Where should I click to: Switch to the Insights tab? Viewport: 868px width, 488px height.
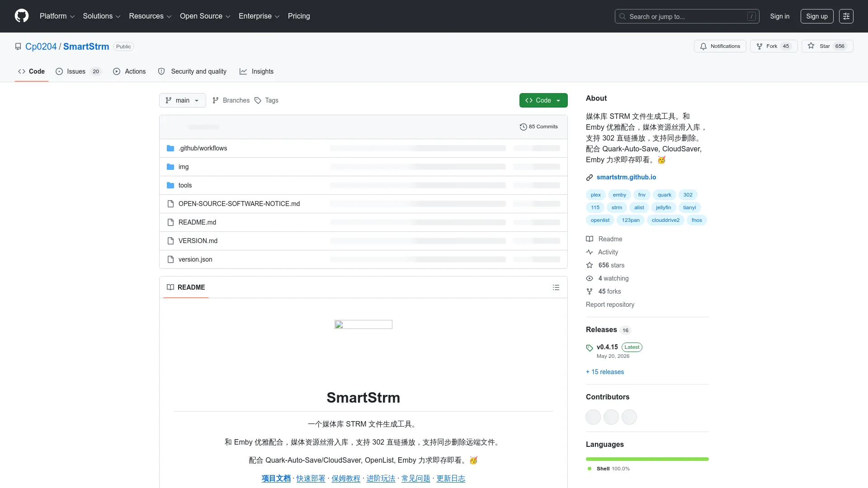point(256,71)
